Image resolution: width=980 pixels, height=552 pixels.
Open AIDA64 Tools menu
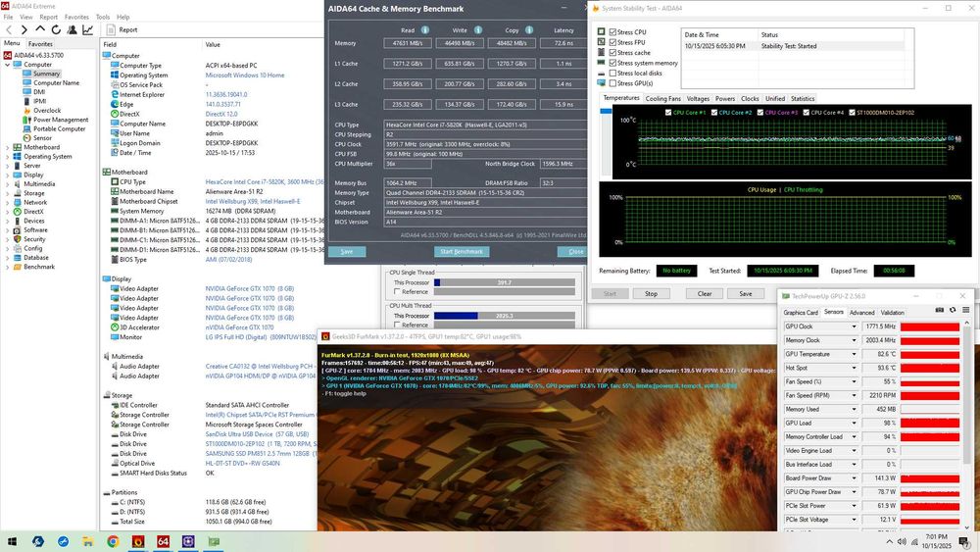(x=103, y=17)
